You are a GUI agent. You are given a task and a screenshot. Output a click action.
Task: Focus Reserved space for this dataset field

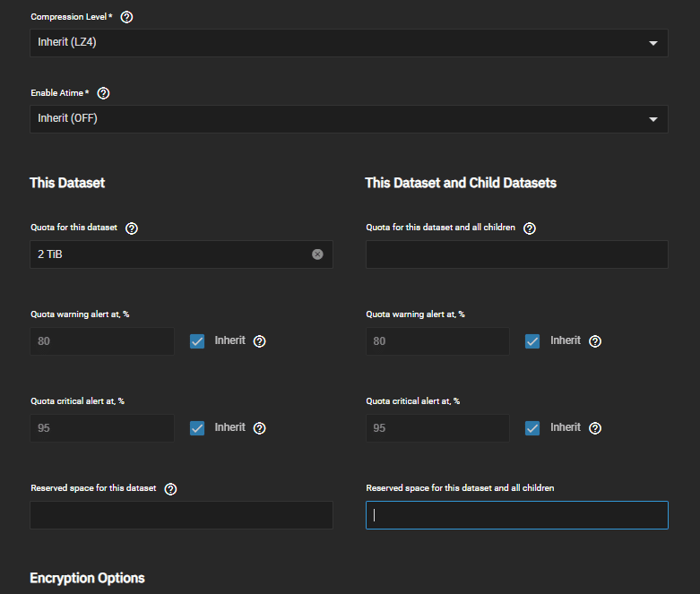point(181,515)
